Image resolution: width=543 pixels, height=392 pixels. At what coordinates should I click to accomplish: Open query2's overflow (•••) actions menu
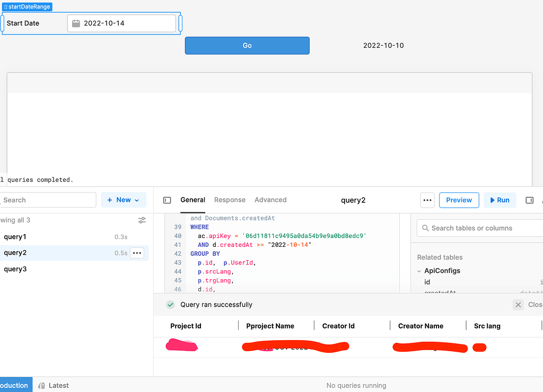[137, 253]
